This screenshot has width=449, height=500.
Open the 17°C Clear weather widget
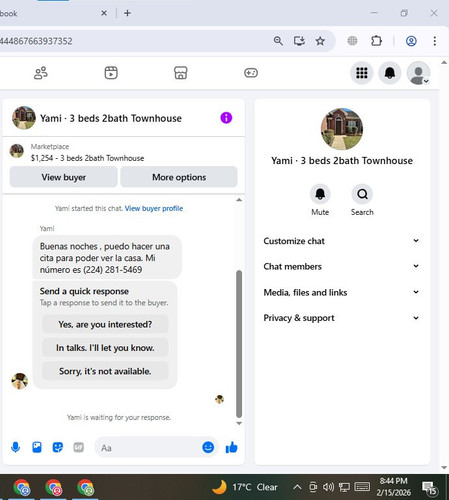245,487
